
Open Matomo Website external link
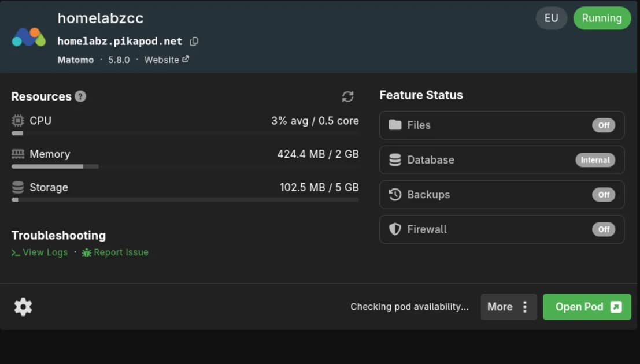click(167, 60)
